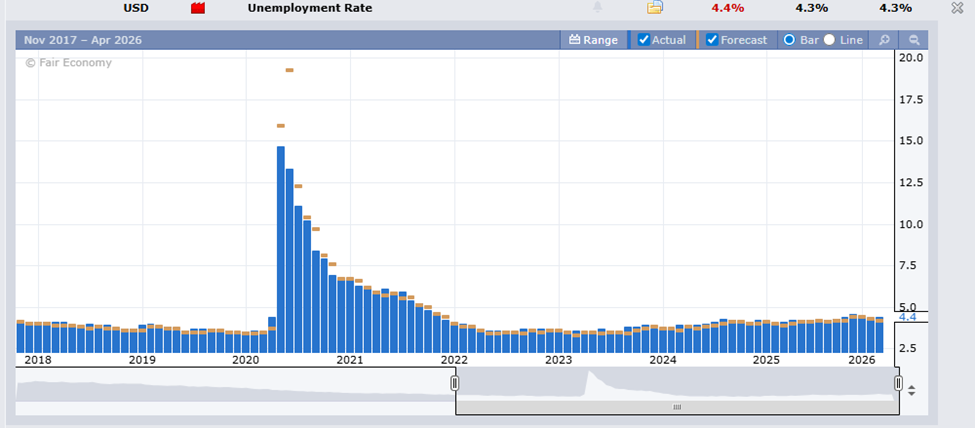Uncheck the Actual data checkbox
Image resolution: width=975 pixels, height=428 pixels.
click(x=644, y=40)
